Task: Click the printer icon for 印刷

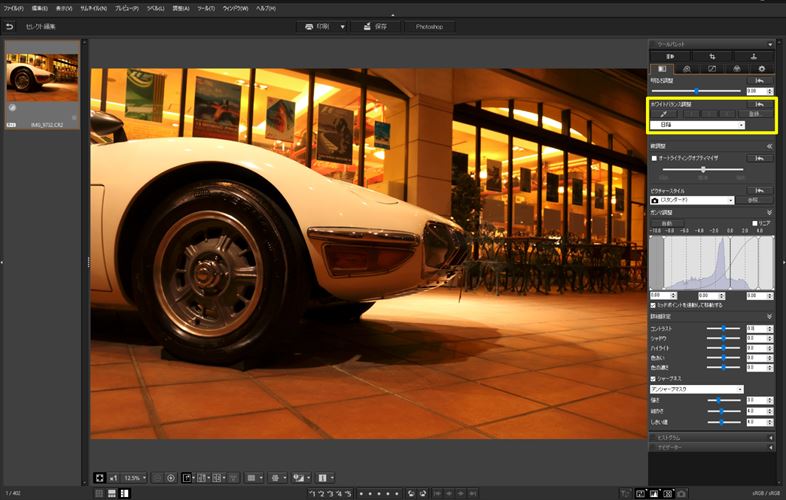Action: 309,27
